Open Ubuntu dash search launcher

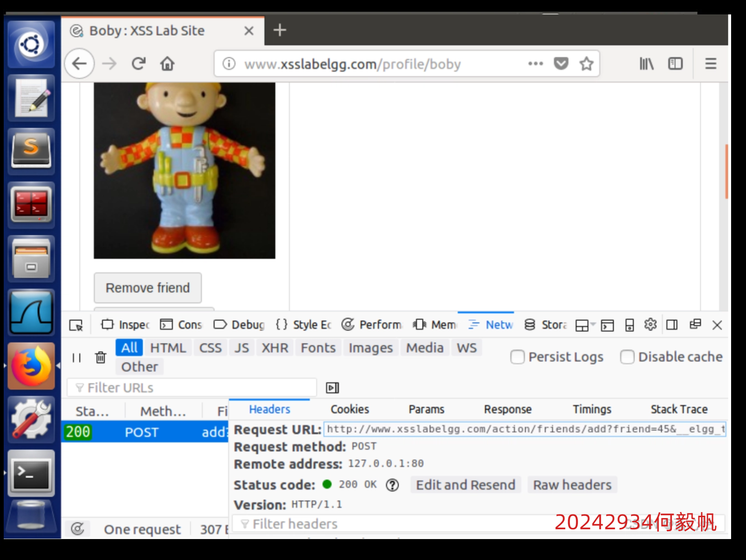click(31, 45)
